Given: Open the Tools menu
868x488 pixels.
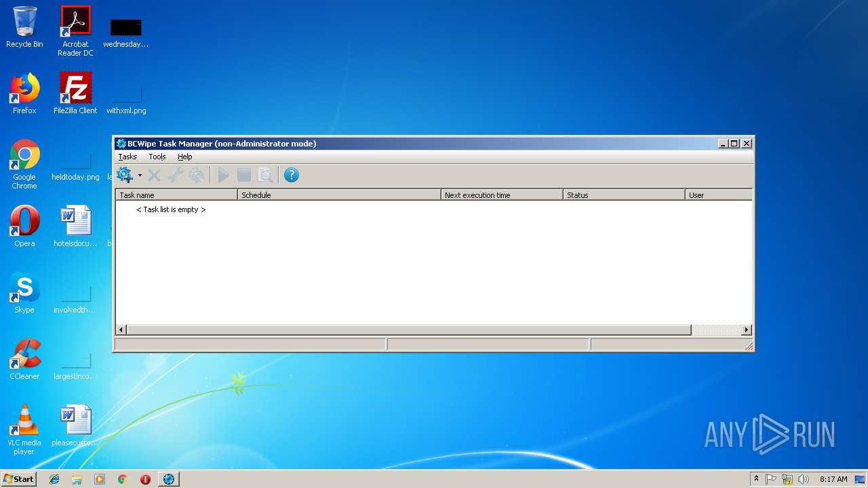Looking at the screenshot, I should [157, 157].
